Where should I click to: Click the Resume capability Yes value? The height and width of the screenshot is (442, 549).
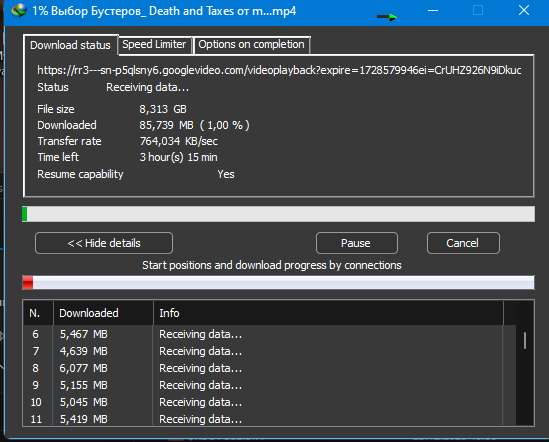pos(226,174)
